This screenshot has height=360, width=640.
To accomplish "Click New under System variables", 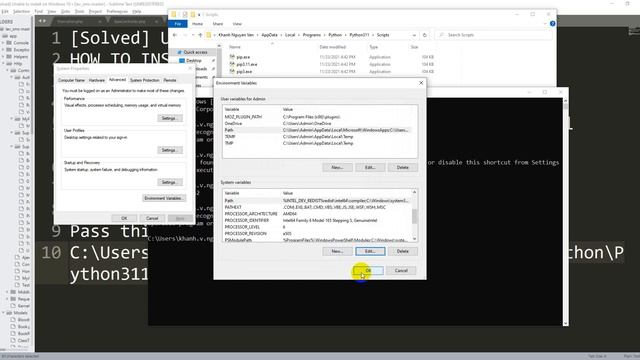I will click(337, 251).
